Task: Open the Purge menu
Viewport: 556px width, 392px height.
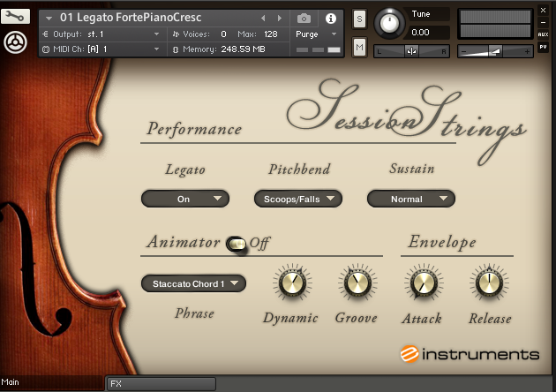Action: [x=317, y=34]
